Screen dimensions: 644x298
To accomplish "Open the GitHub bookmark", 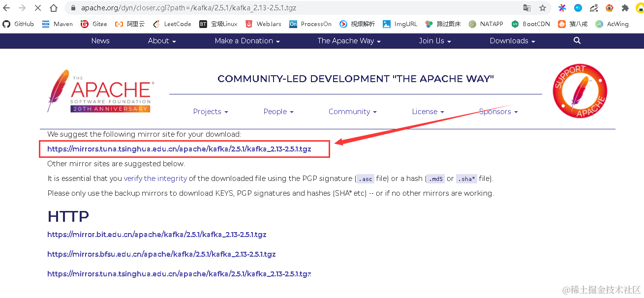I will (x=18, y=24).
